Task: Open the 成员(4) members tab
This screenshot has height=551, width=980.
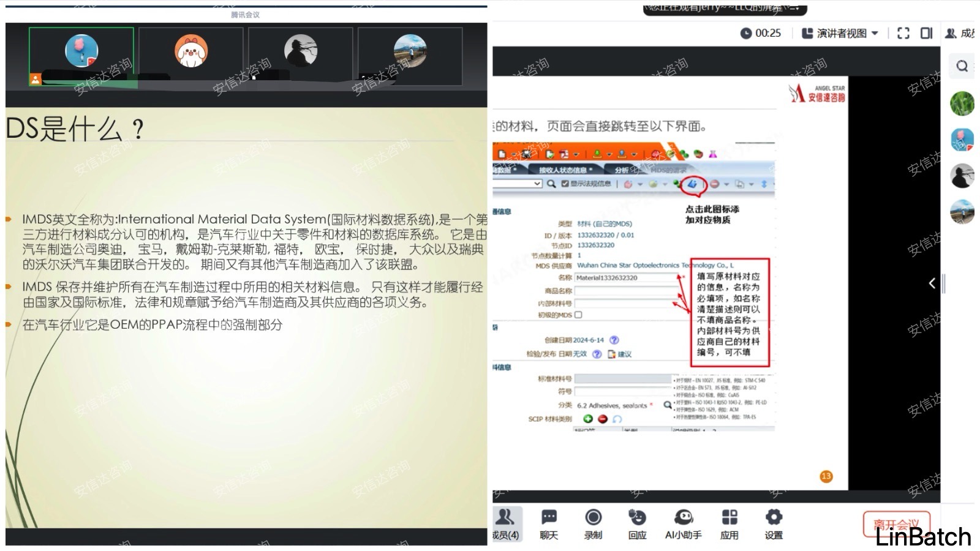Action: pos(506,523)
